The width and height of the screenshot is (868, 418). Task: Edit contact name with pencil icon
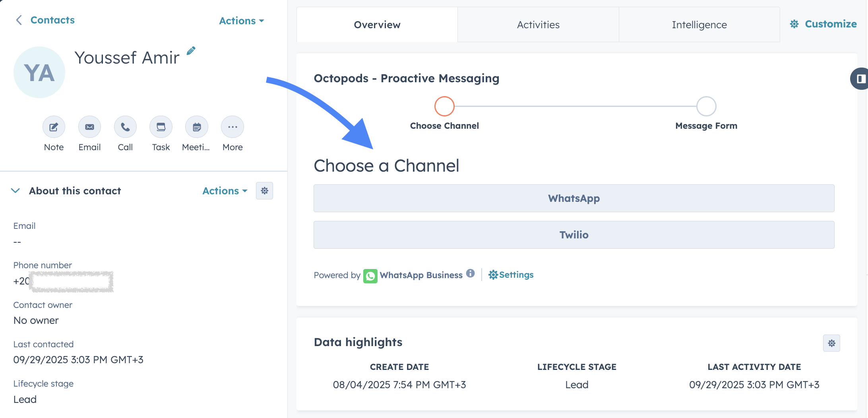pyautogui.click(x=191, y=51)
